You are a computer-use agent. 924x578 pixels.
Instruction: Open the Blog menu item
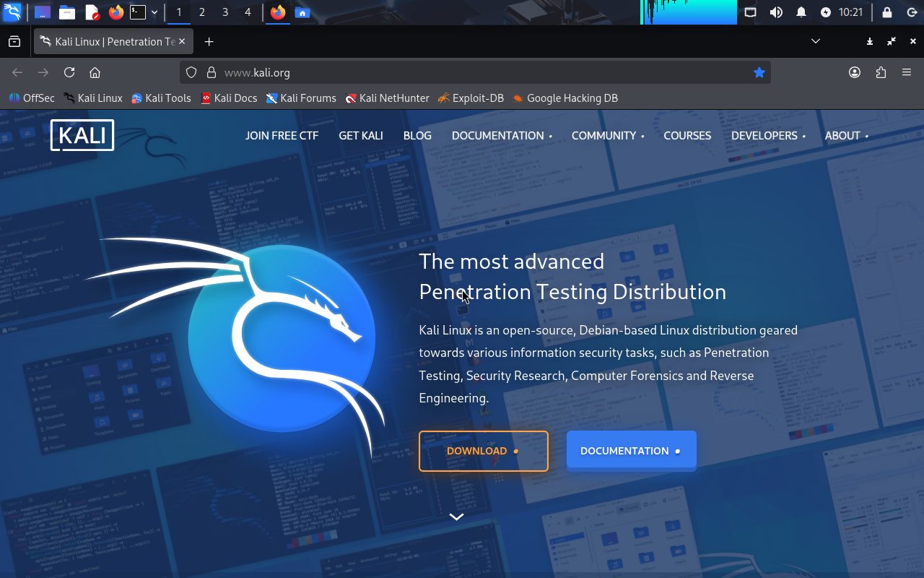[x=417, y=136]
